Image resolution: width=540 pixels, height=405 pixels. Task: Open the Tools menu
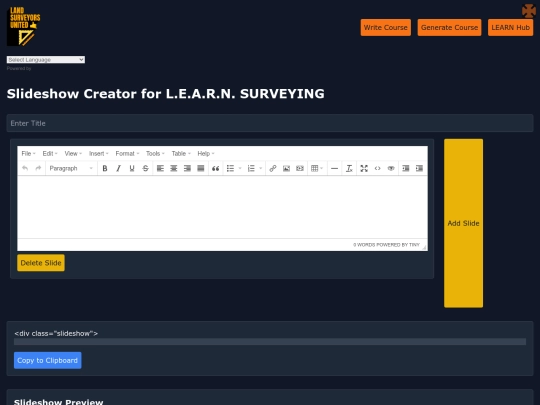click(155, 154)
